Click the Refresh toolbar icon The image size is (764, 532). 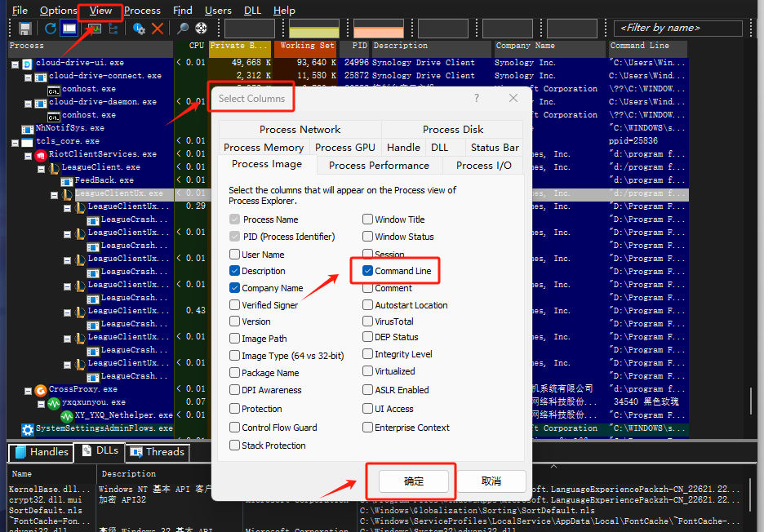51,29
